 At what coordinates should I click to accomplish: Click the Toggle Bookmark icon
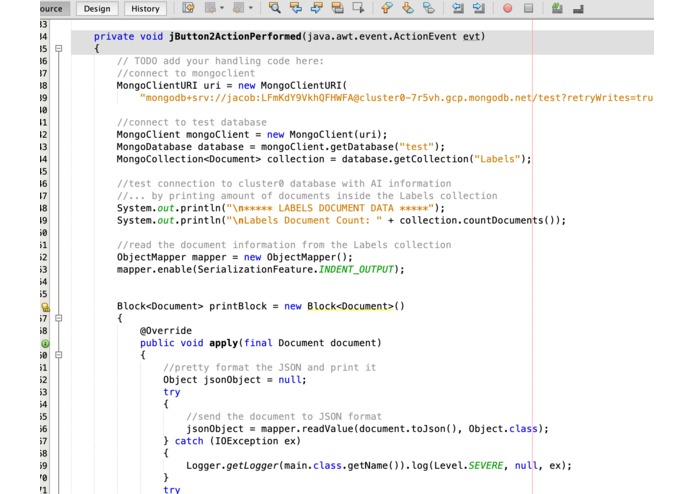pos(429,8)
